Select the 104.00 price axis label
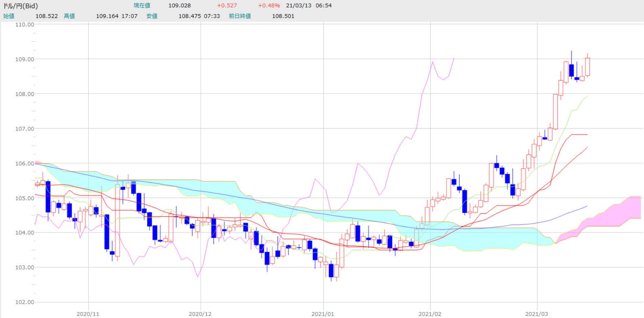 click(x=25, y=233)
